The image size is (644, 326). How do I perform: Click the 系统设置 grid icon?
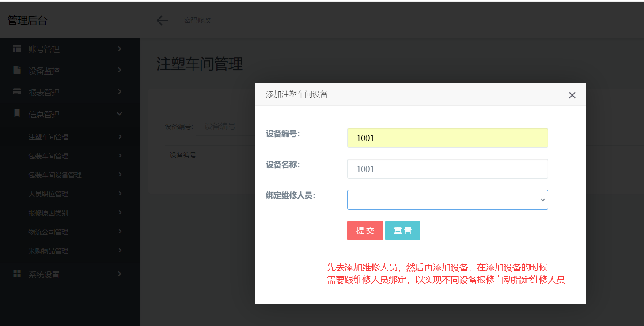(x=17, y=274)
